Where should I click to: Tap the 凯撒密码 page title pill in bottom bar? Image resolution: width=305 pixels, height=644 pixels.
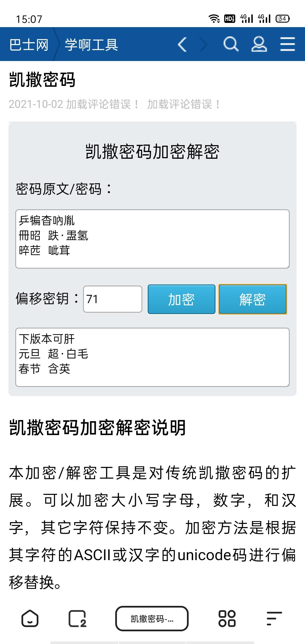pos(152,619)
